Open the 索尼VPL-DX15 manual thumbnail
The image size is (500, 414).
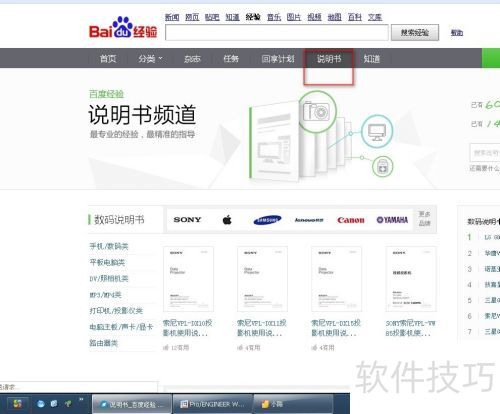coord(336,279)
